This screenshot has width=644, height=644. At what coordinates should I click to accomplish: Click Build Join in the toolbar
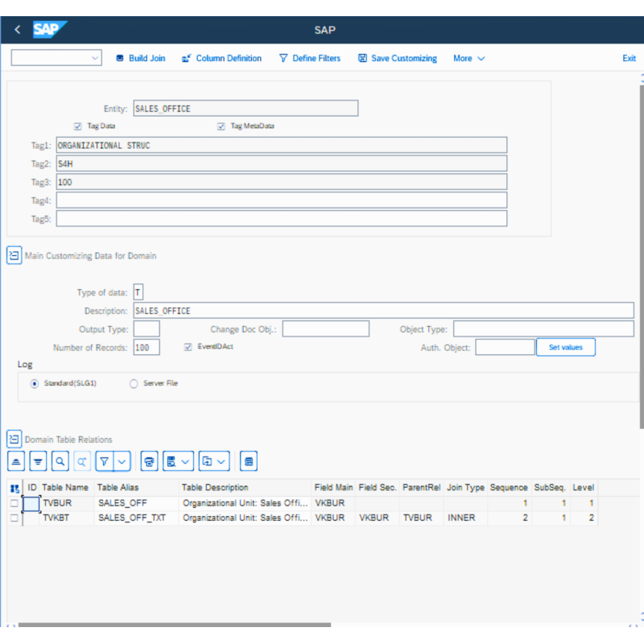click(x=141, y=58)
